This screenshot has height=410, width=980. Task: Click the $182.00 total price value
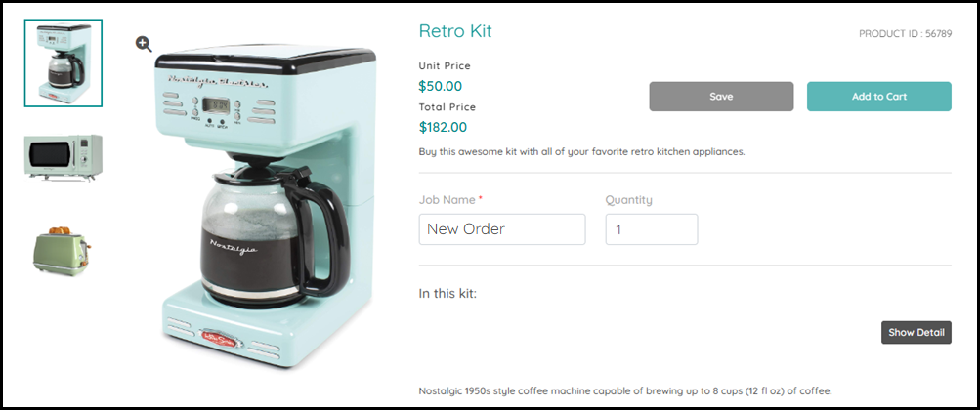pos(443,127)
